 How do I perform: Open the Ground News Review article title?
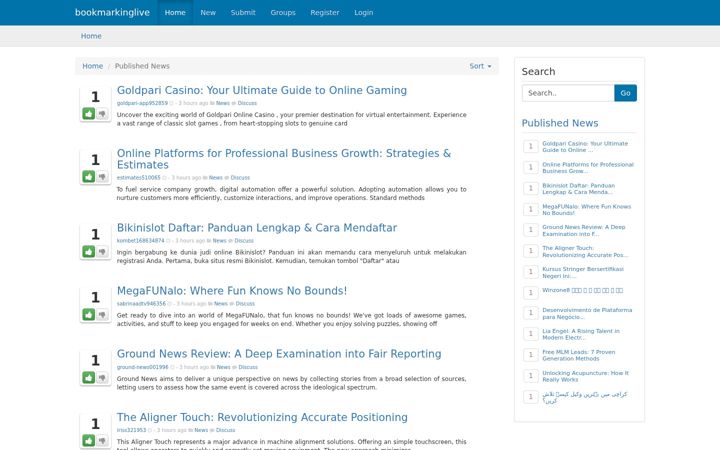(x=279, y=354)
